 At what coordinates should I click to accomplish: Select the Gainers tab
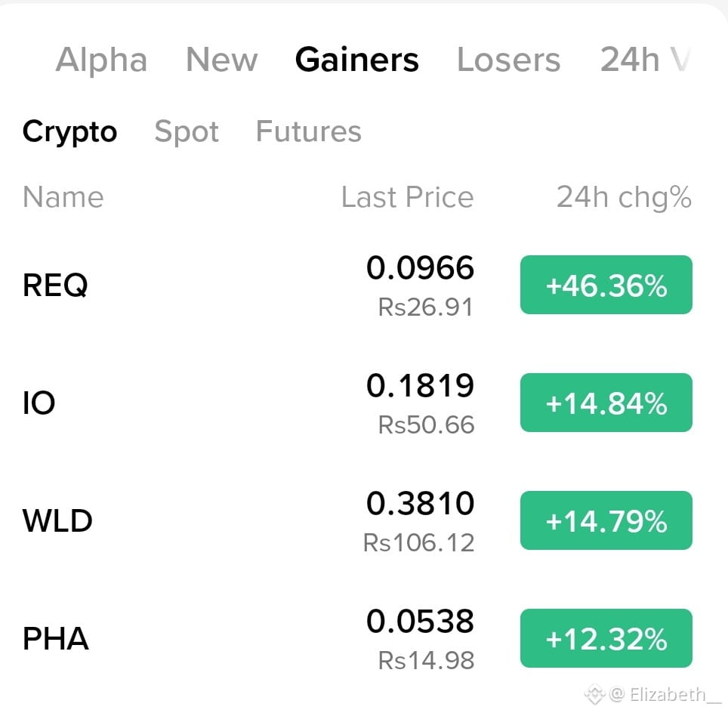point(356,60)
